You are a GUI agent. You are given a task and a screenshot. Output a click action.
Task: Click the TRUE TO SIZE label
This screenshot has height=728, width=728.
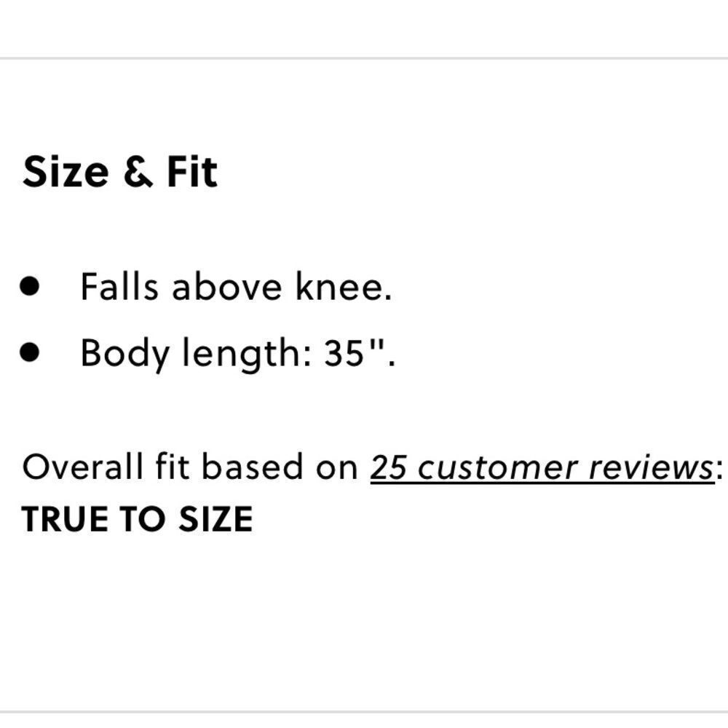pos(138,519)
